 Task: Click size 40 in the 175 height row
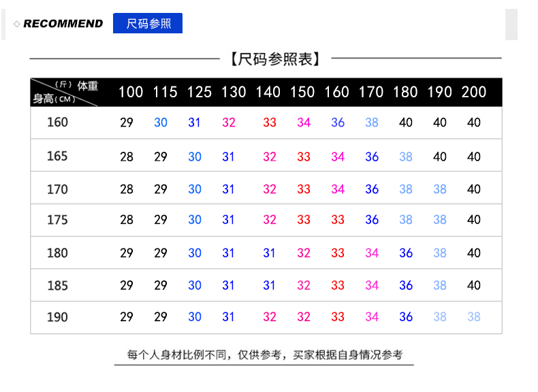coord(473,220)
